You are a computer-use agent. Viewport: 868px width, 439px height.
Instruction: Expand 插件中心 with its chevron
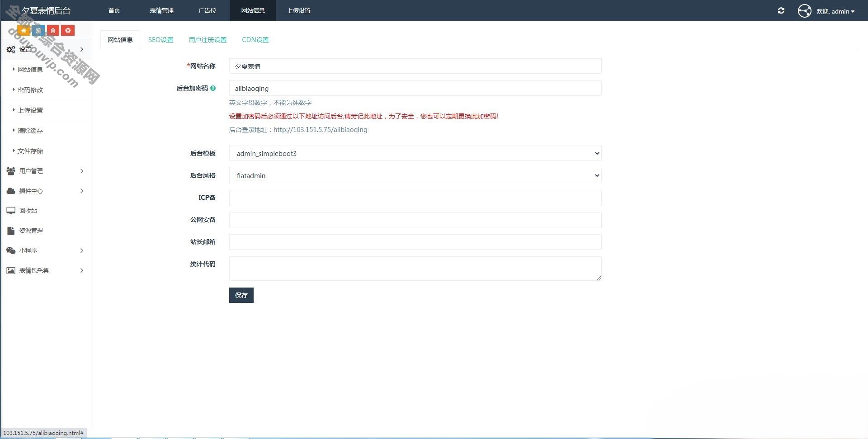click(x=82, y=191)
